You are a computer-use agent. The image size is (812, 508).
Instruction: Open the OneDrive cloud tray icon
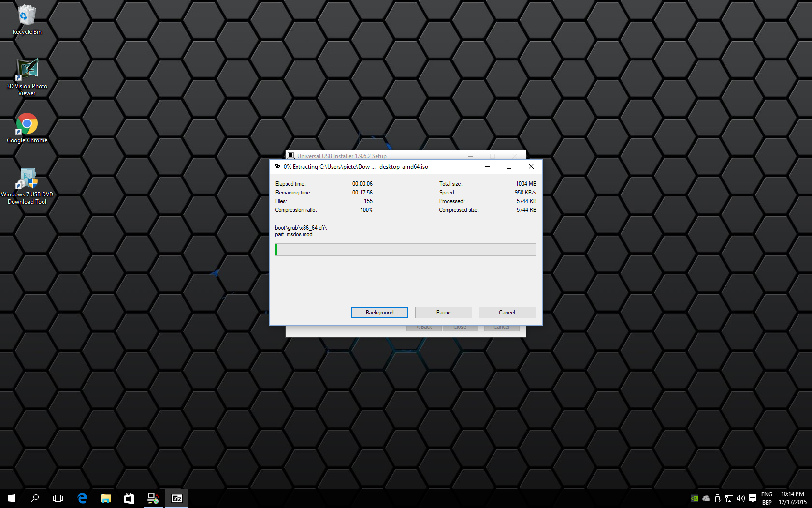pos(706,498)
